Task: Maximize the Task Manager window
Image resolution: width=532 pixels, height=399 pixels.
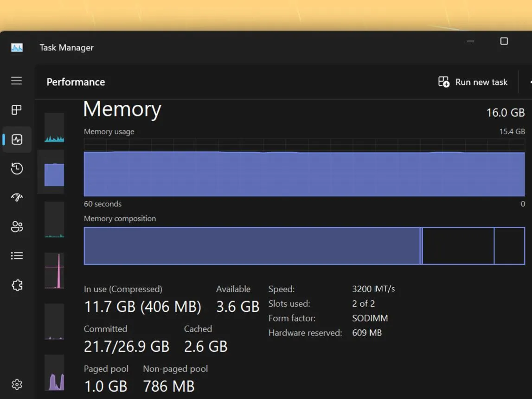Action: click(504, 41)
